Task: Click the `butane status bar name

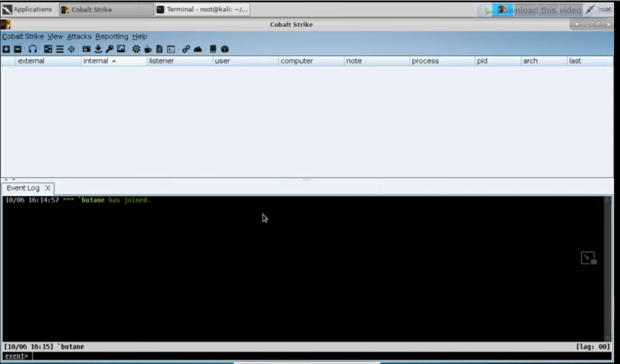Action: [x=71, y=347]
